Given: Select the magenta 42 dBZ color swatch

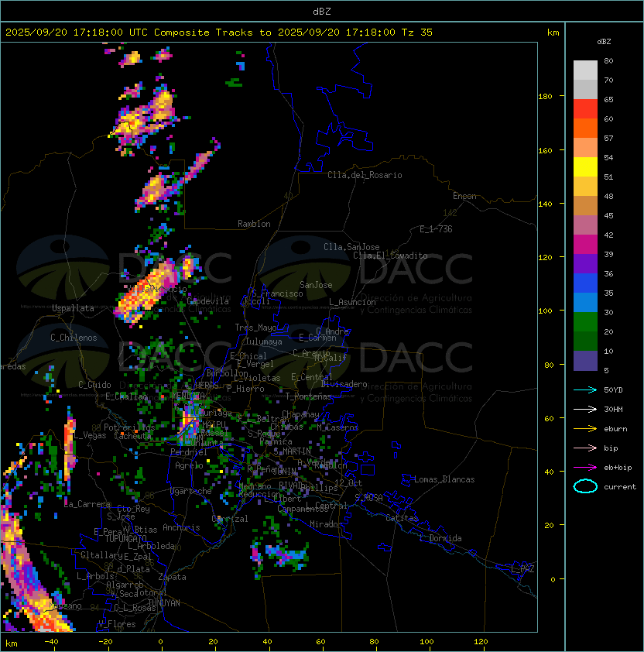Looking at the screenshot, I should coord(585,245).
